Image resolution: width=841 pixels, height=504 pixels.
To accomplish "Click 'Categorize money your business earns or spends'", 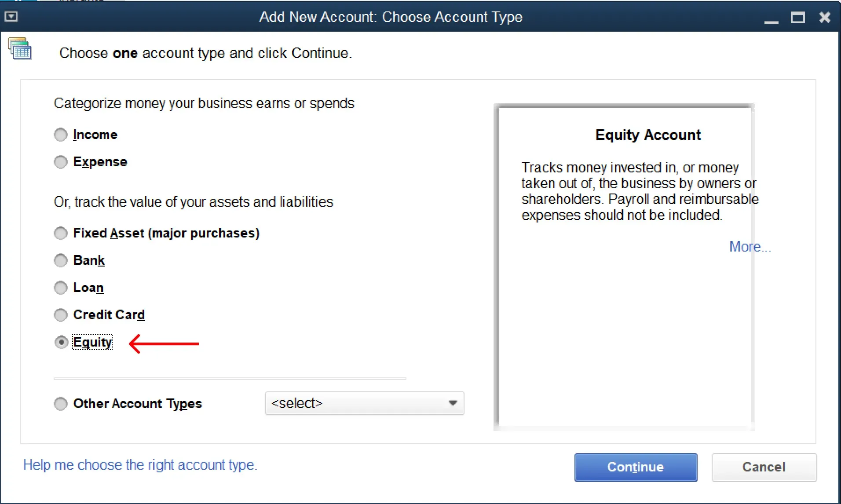I will click(204, 103).
